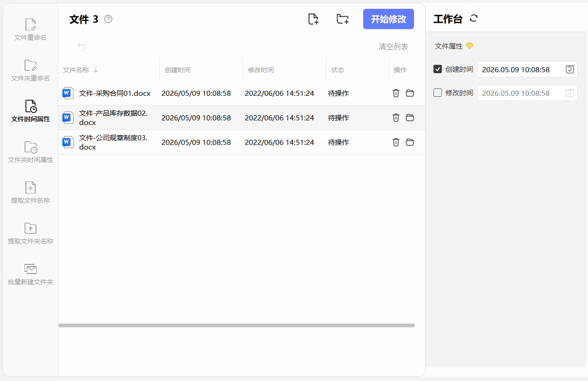Click 待操作 status of 文件-公司规章制度03.docx
The width and height of the screenshot is (588, 381).
click(338, 142)
